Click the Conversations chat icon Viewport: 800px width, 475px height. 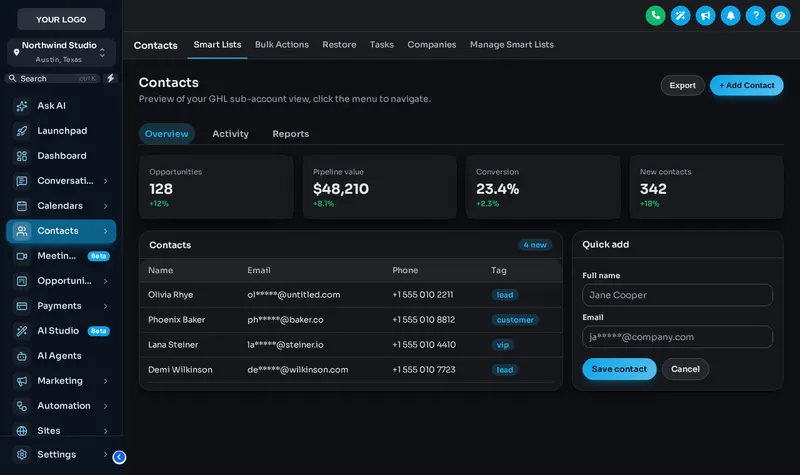click(22, 181)
